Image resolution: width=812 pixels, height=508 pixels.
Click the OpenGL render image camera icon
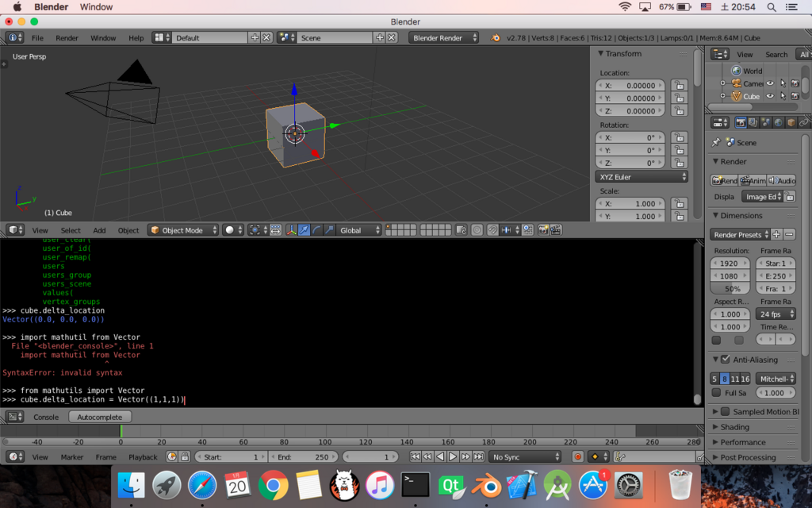click(542, 230)
